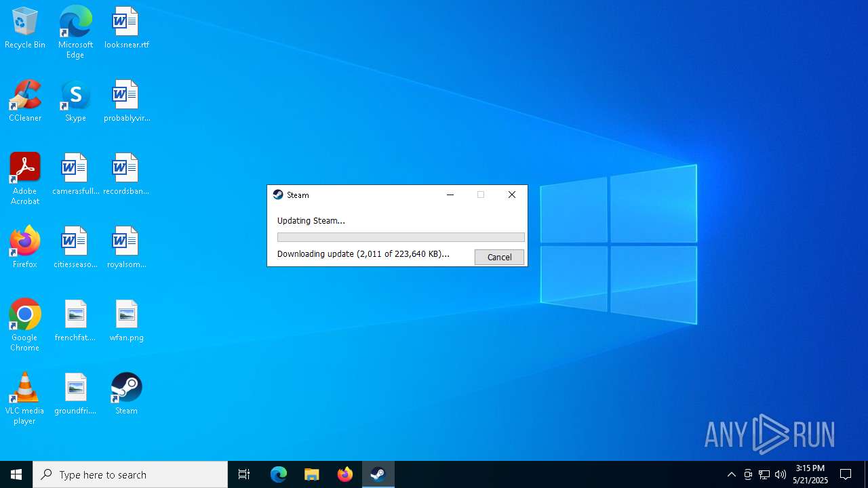Select the Adobe Acrobat desktop shortcut
Image resolution: width=868 pixels, height=488 pixels.
point(25,178)
